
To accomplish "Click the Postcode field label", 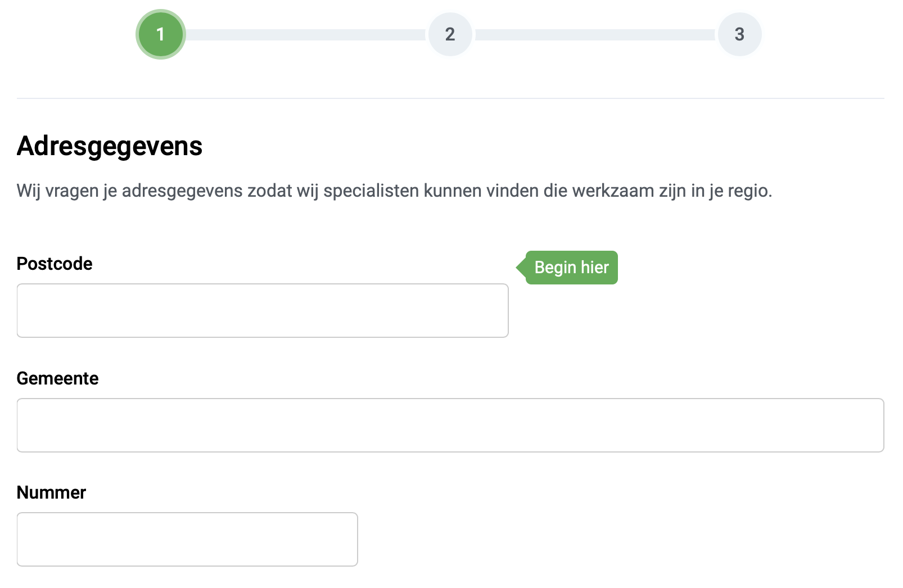I will (x=55, y=264).
